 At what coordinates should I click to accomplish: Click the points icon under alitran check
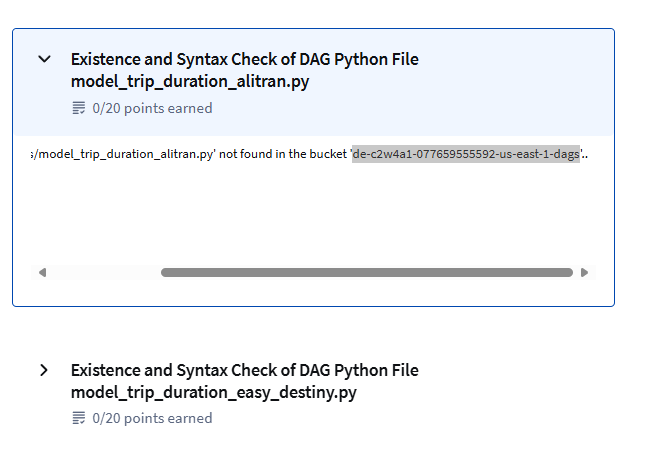tap(79, 108)
